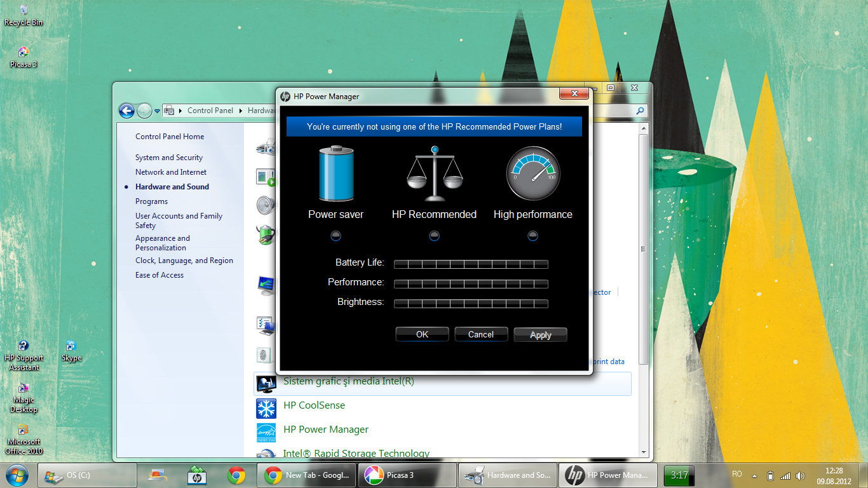This screenshot has width=868, height=488.
Task: Open the Windows Start menu
Action: [17, 475]
